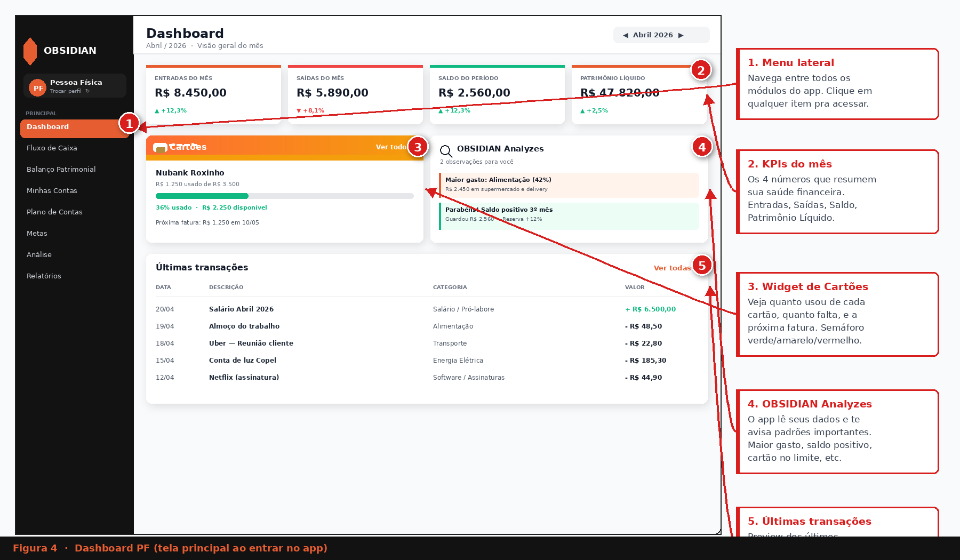Open Análise in sidebar
Viewport: 960px width, 560px height.
pyautogui.click(x=39, y=255)
